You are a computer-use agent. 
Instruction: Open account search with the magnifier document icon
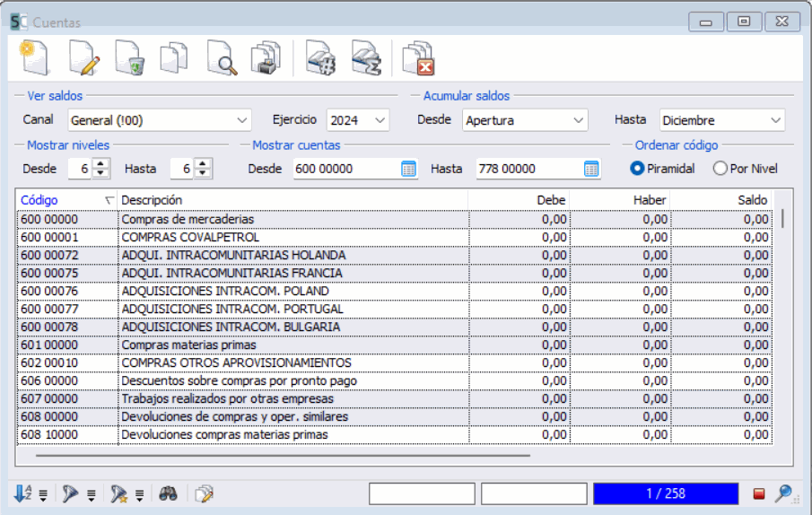222,58
